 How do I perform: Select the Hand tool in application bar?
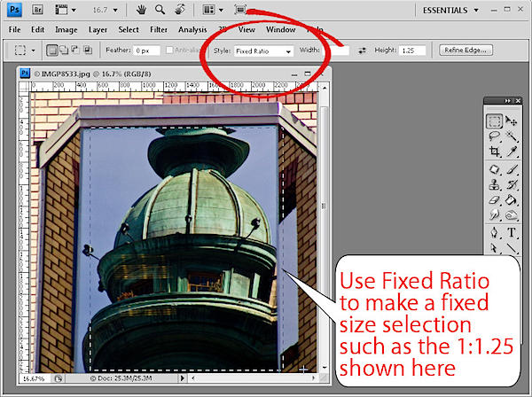coord(141,10)
